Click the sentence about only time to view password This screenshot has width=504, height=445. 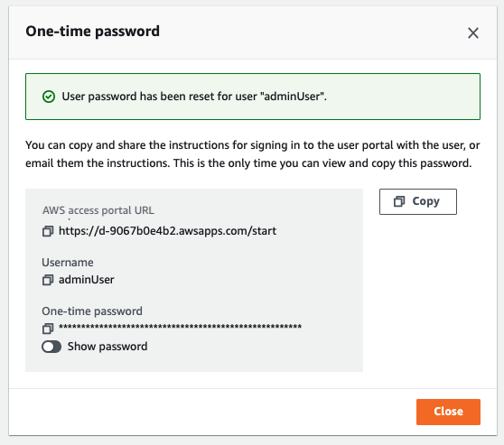(322, 163)
